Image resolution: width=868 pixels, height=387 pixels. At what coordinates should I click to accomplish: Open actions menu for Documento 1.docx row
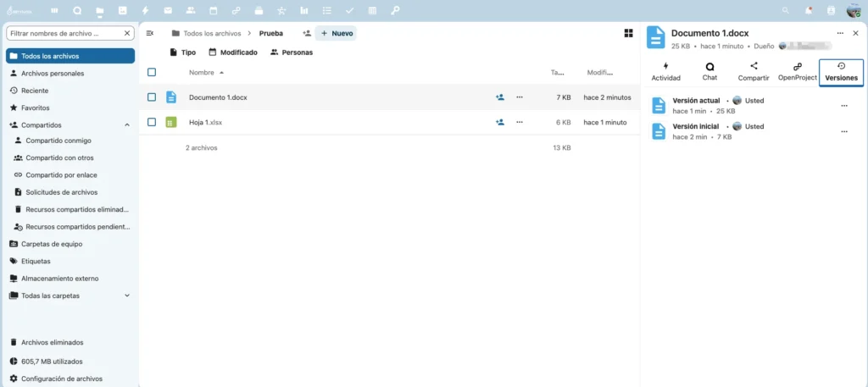pyautogui.click(x=520, y=97)
